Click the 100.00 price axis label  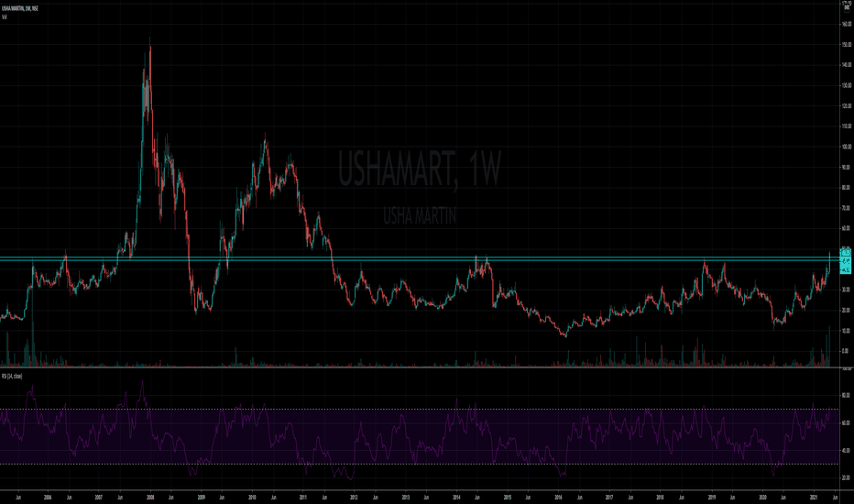(x=847, y=147)
